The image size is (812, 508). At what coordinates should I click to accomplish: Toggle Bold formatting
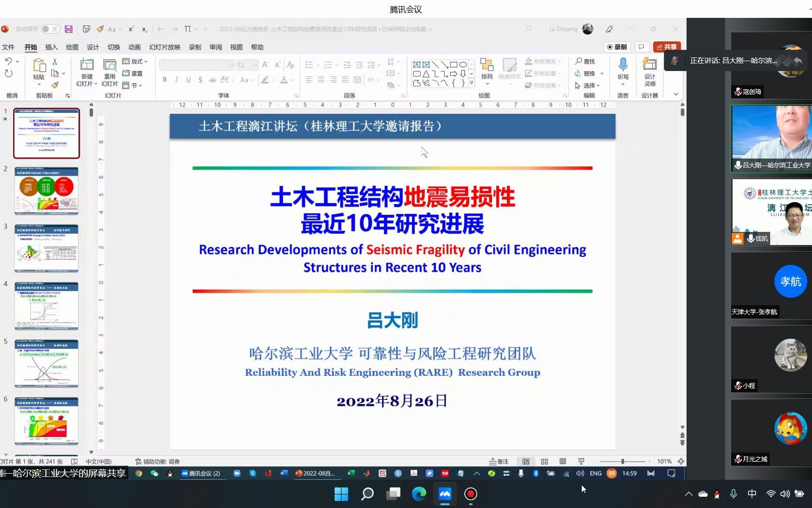coord(164,80)
